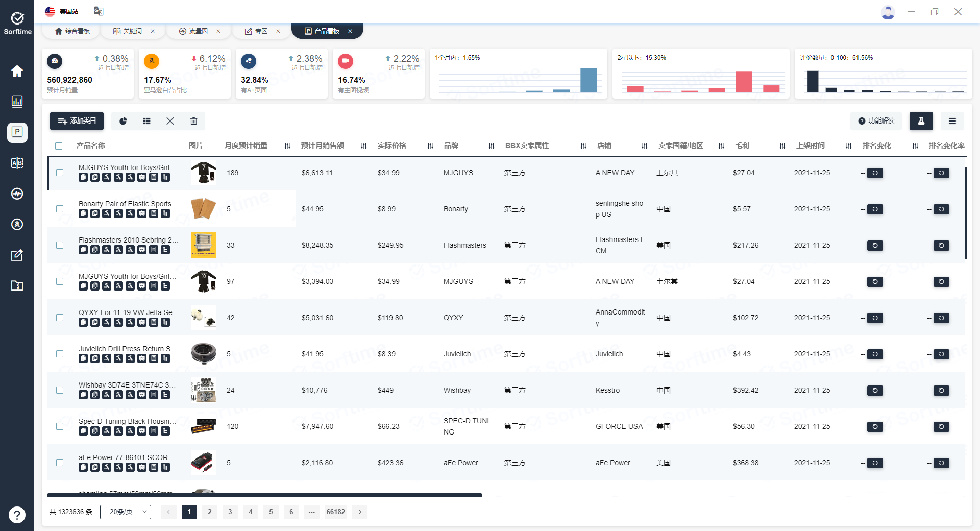The width and height of the screenshot is (980, 531).
Task: Click the 美国站 site selector
Action: [62, 11]
